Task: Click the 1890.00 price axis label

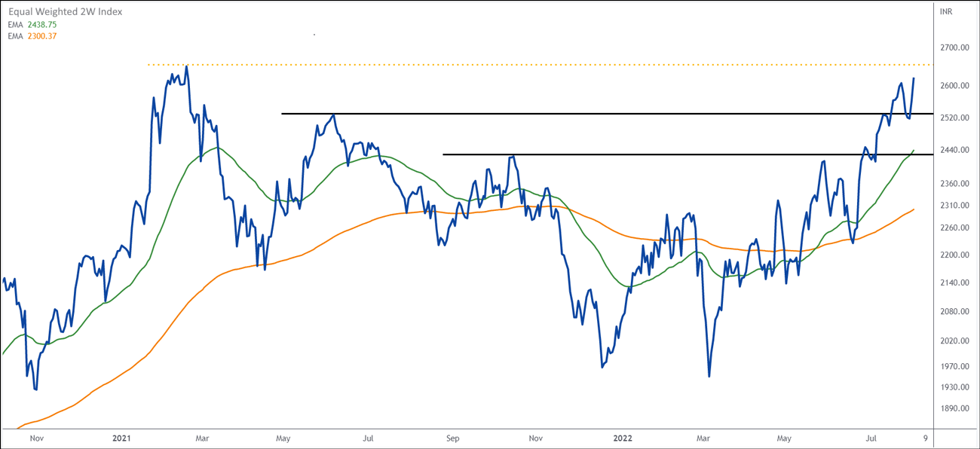Action: coord(954,409)
